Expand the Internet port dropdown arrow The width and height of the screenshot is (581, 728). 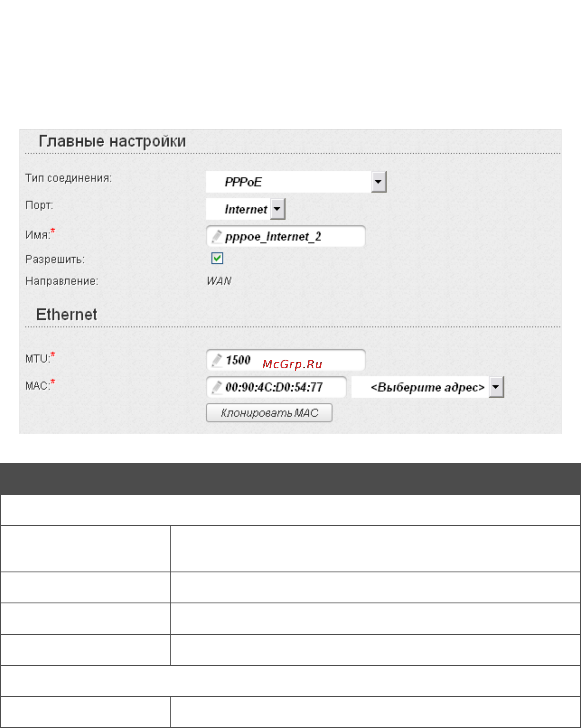277,209
